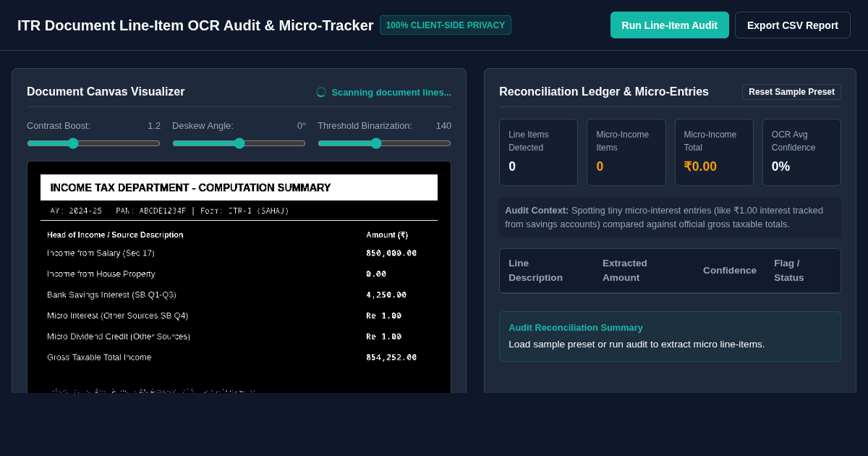
Task: Click the Confidence column header
Action: click(730, 271)
